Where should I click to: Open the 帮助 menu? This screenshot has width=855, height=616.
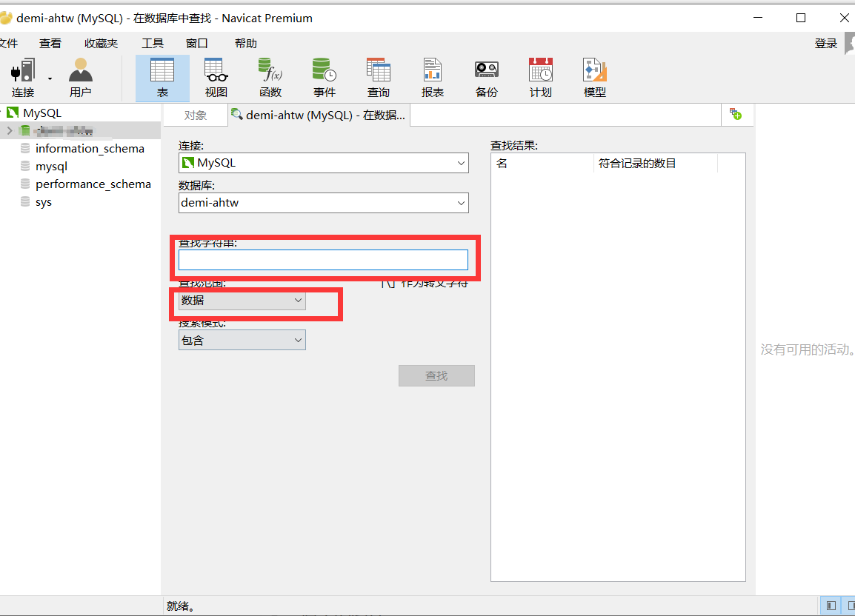pos(246,43)
